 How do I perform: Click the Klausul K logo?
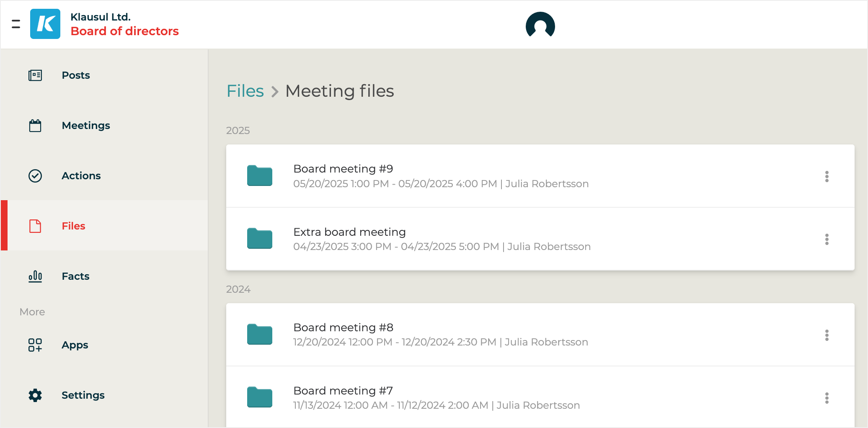click(x=45, y=24)
